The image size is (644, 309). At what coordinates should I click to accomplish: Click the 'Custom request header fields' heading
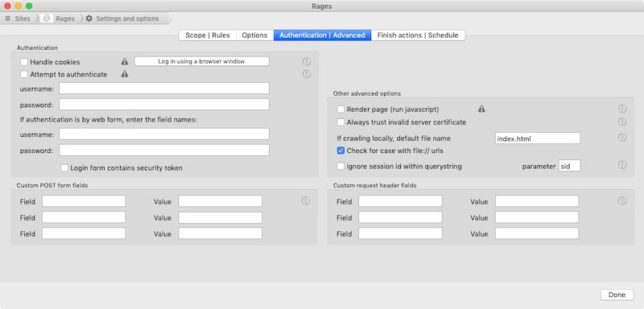(374, 186)
